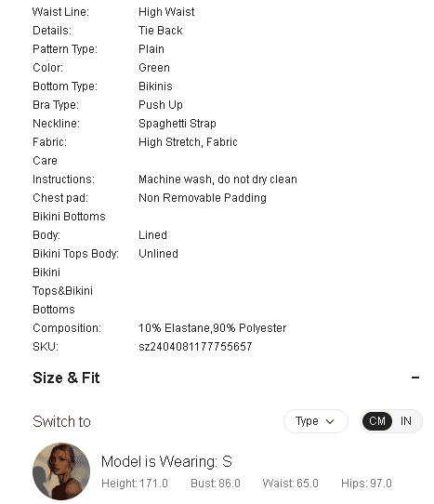Select the SKU number text

[195, 347]
